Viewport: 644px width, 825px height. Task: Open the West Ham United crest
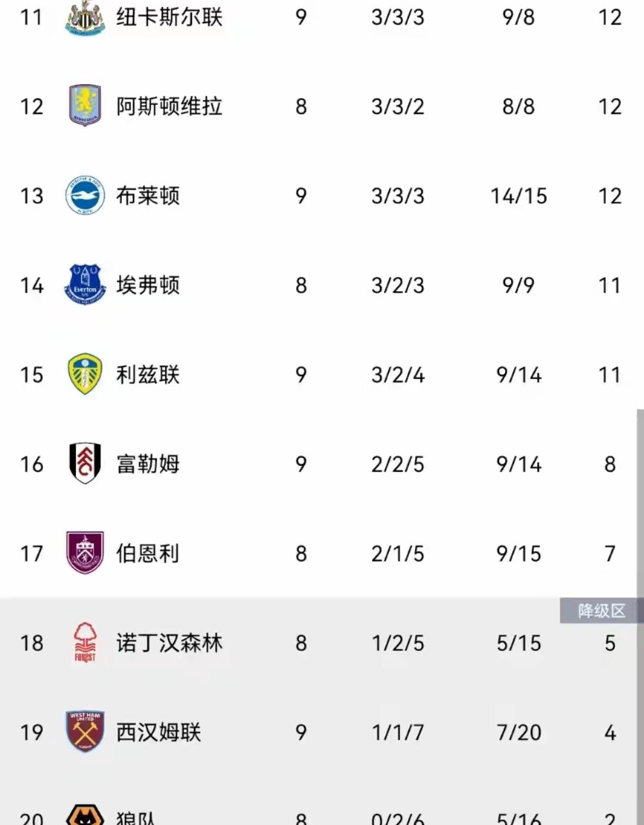click(x=85, y=731)
